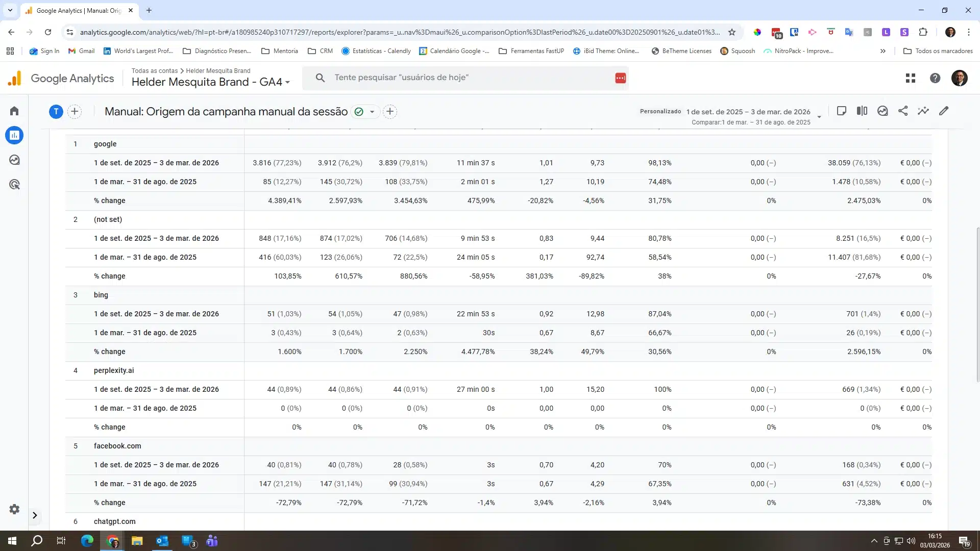980x551 pixels.
Task: Open the Google apps grid
Action: (911, 78)
